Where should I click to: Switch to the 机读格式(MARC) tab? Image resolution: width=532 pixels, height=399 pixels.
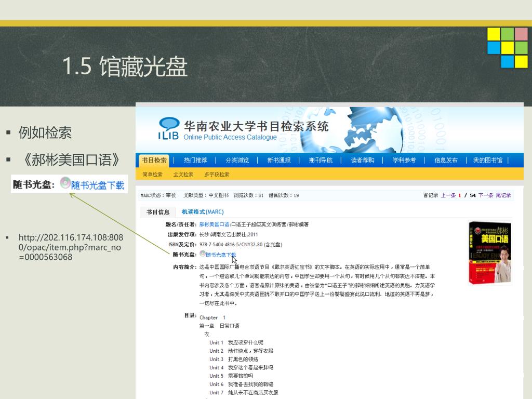tap(203, 212)
